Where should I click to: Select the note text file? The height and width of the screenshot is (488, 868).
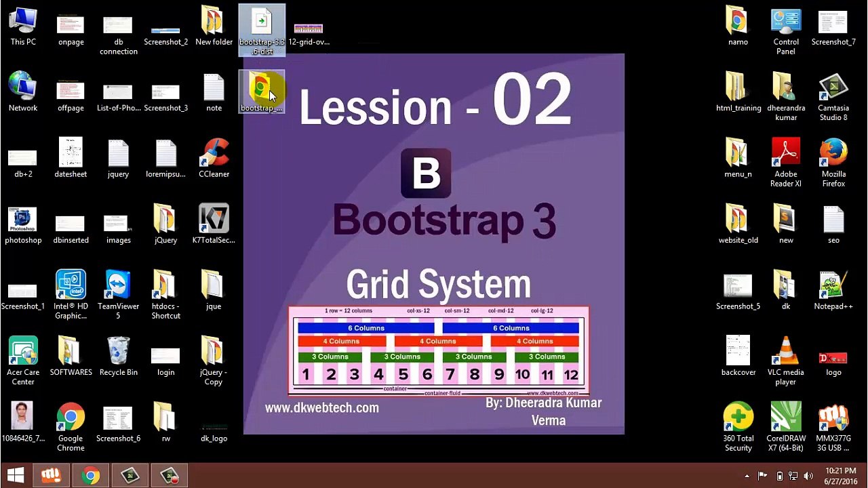coord(214,92)
